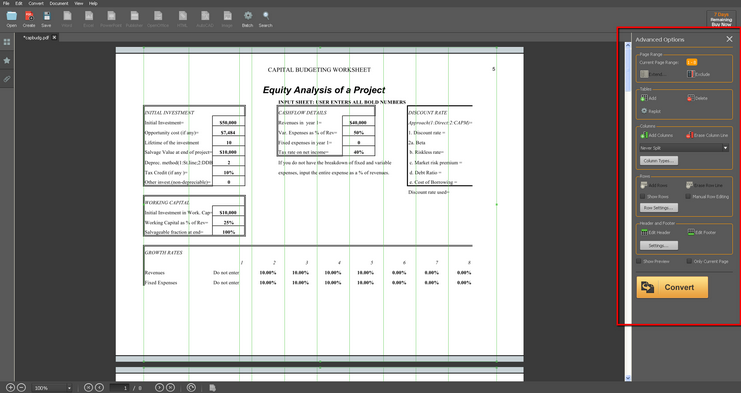The height and width of the screenshot is (393, 741).
Task: Click the large Convert button
Action: point(672,287)
